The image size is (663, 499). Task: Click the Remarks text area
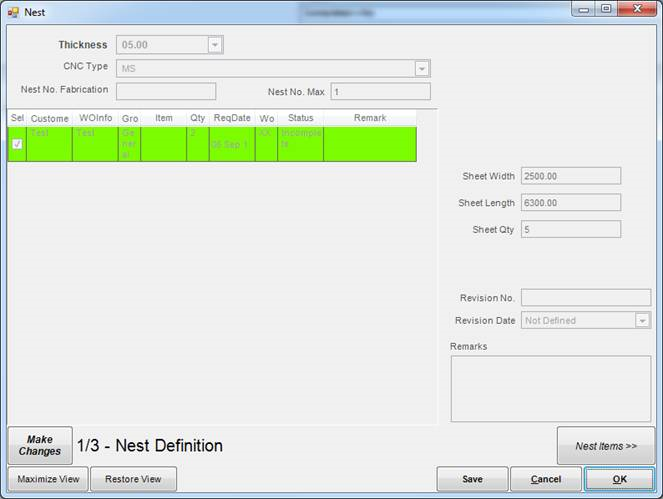coord(550,388)
